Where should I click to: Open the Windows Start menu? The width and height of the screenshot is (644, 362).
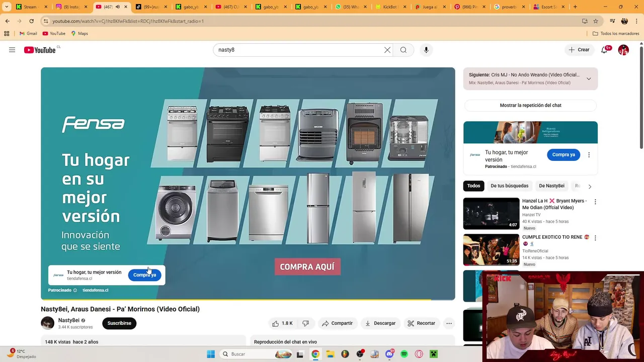click(x=211, y=354)
